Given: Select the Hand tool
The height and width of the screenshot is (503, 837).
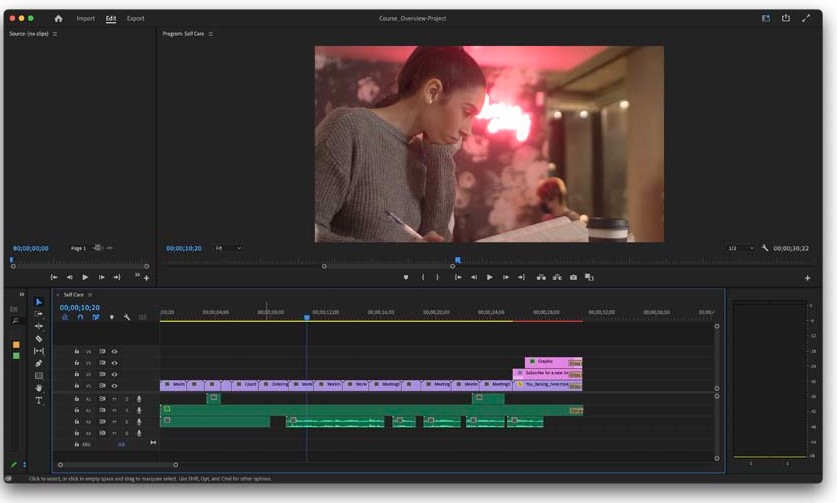Looking at the screenshot, I should coord(38,388).
